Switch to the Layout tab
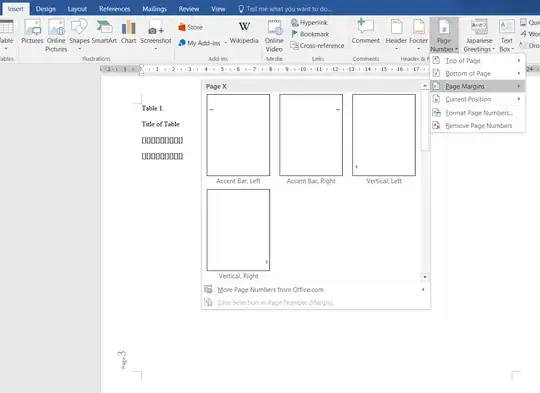This screenshot has height=393, width=540. pyautogui.click(x=77, y=9)
